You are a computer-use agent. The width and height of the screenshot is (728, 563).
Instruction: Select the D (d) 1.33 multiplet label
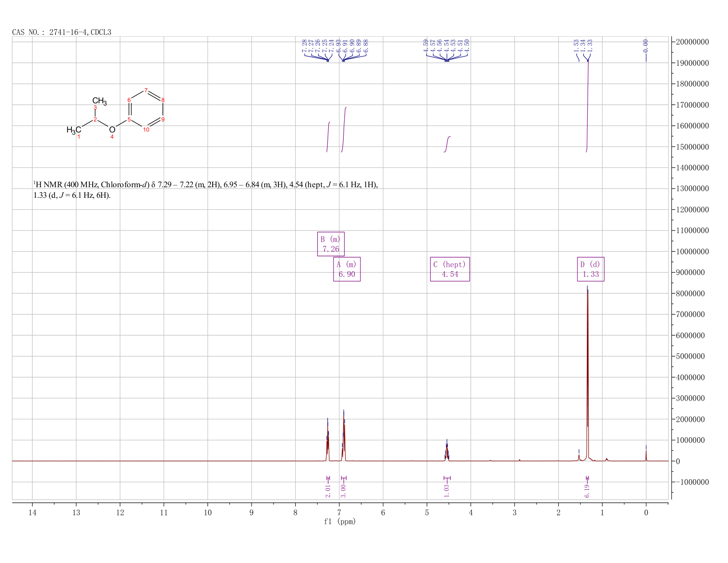591,269
